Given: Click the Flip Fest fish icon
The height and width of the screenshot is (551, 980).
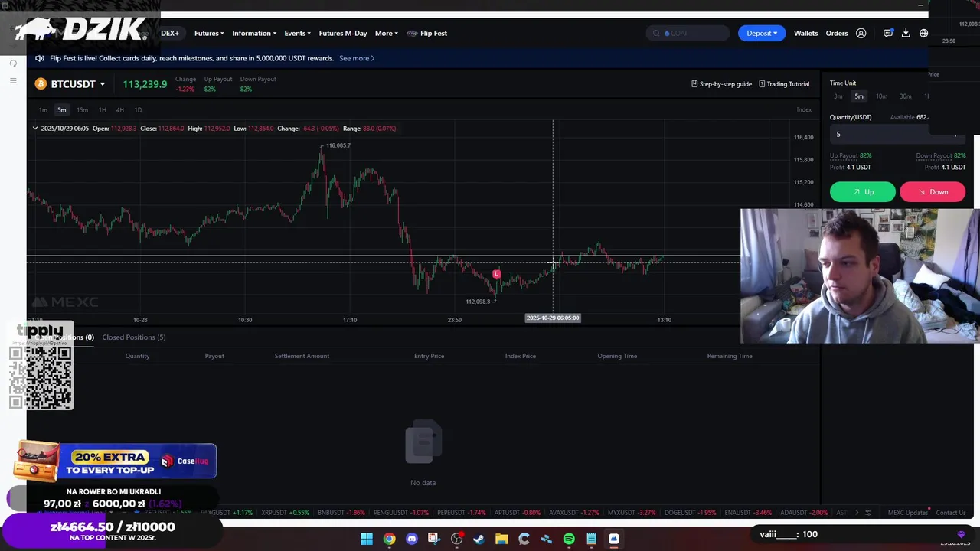Looking at the screenshot, I should 412,33.
